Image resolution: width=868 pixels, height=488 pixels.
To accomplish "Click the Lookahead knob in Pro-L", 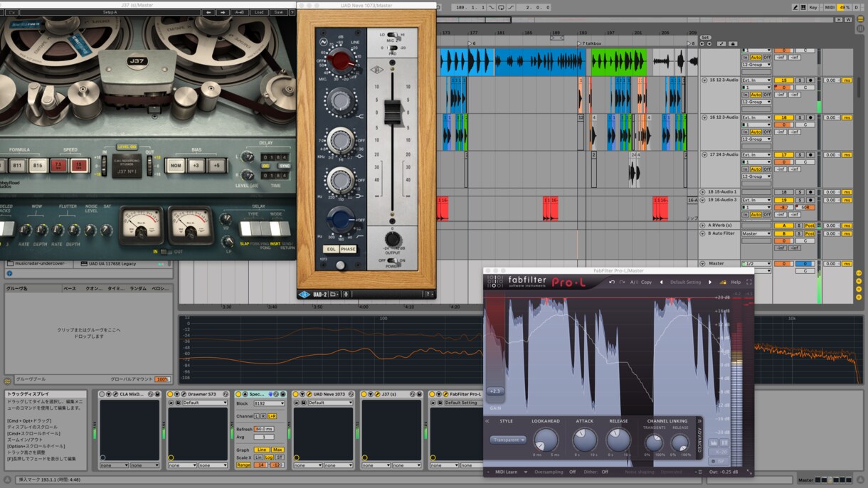I will 546,440.
